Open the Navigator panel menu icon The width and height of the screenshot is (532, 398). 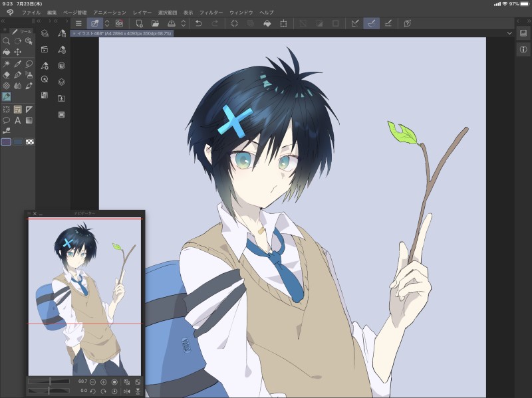point(29,213)
